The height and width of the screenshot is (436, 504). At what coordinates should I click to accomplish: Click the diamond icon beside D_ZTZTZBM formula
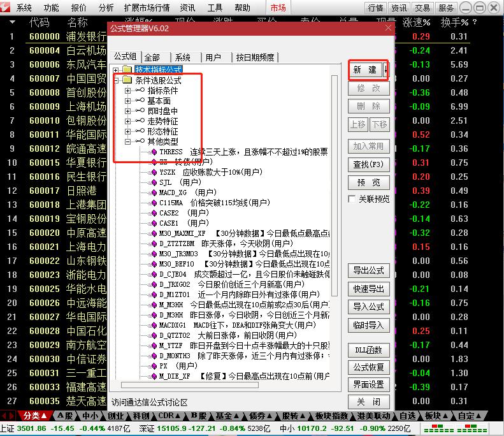[154, 243]
